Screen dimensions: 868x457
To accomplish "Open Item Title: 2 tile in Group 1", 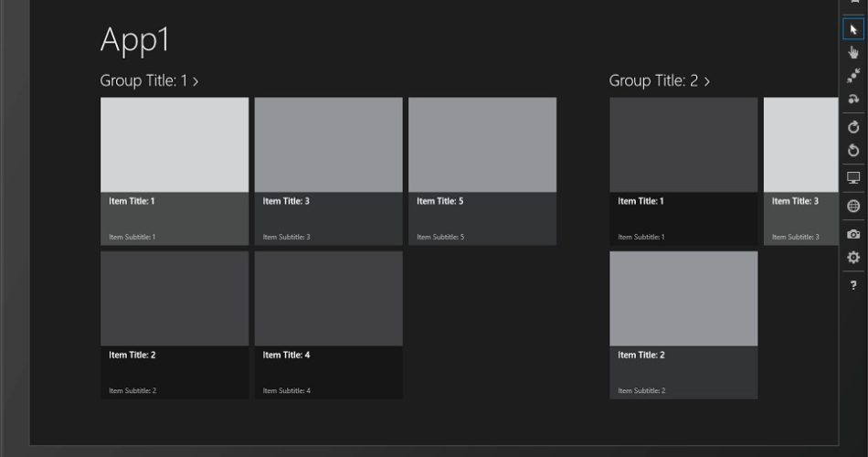I will point(174,324).
